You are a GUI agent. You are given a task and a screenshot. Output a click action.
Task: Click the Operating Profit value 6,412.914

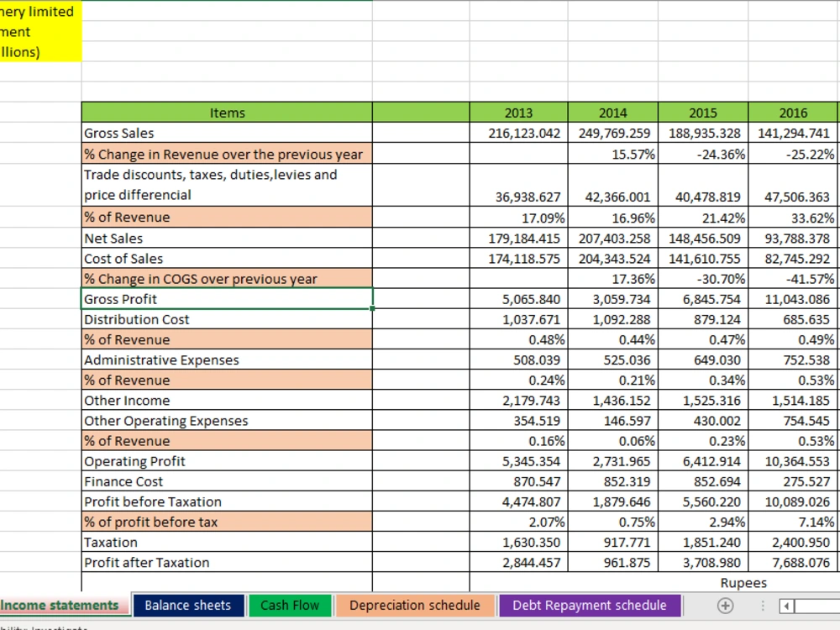(703, 461)
